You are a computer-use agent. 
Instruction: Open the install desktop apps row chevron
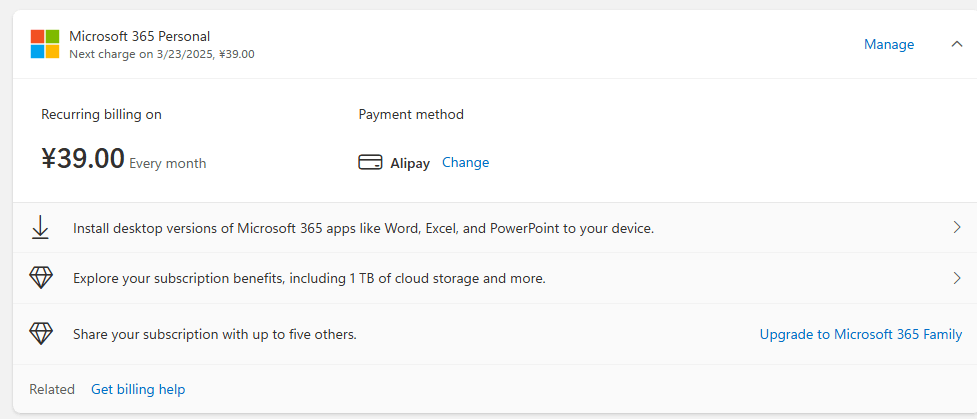coord(957,228)
